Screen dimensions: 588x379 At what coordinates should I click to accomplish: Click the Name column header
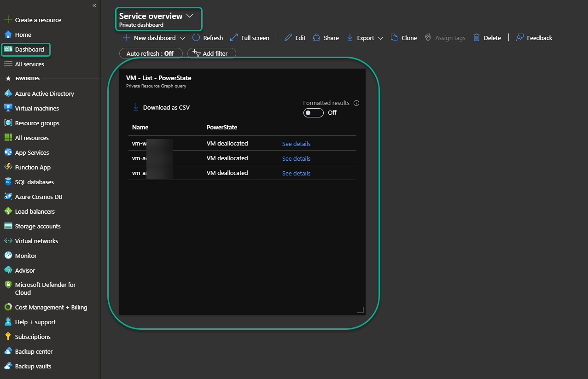click(140, 127)
